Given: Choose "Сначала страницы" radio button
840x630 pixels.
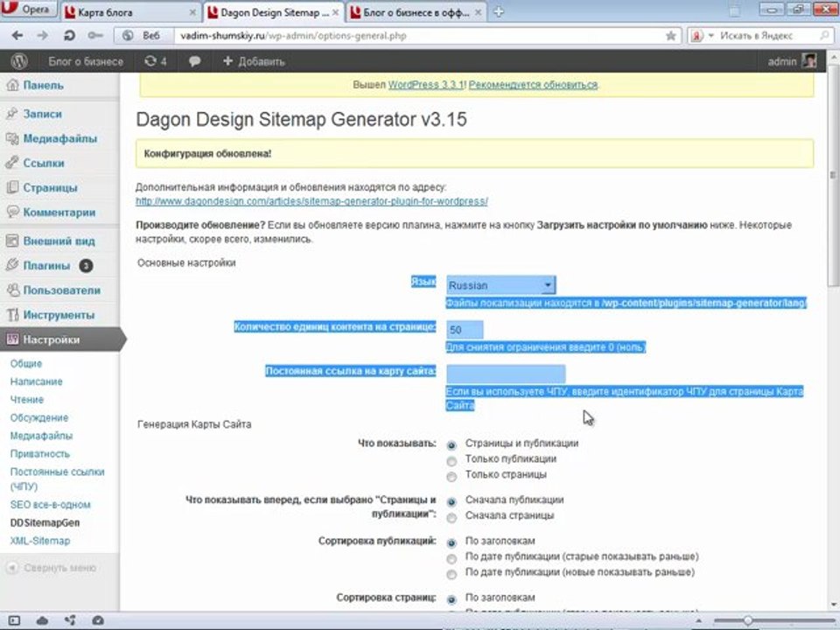Looking at the screenshot, I should click(451, 517).
